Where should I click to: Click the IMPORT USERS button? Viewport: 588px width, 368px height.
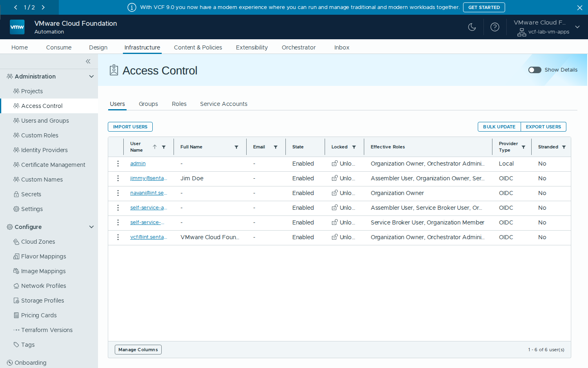(130, 127)
